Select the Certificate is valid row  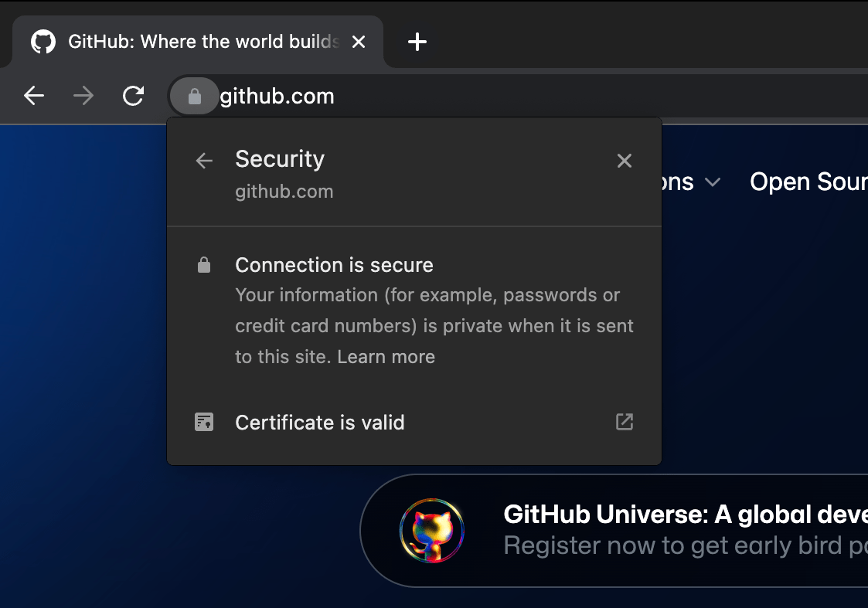point(319,422)
